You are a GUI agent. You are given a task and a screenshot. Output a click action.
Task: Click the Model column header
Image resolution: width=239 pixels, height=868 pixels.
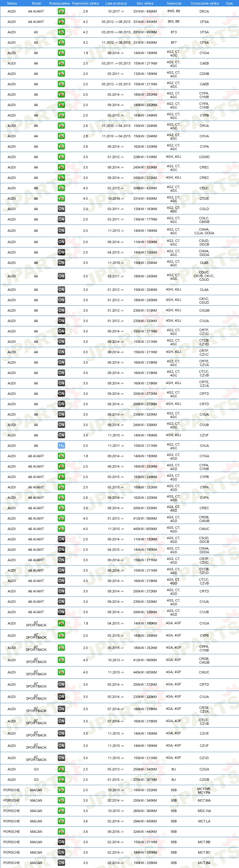pos(36,3)
